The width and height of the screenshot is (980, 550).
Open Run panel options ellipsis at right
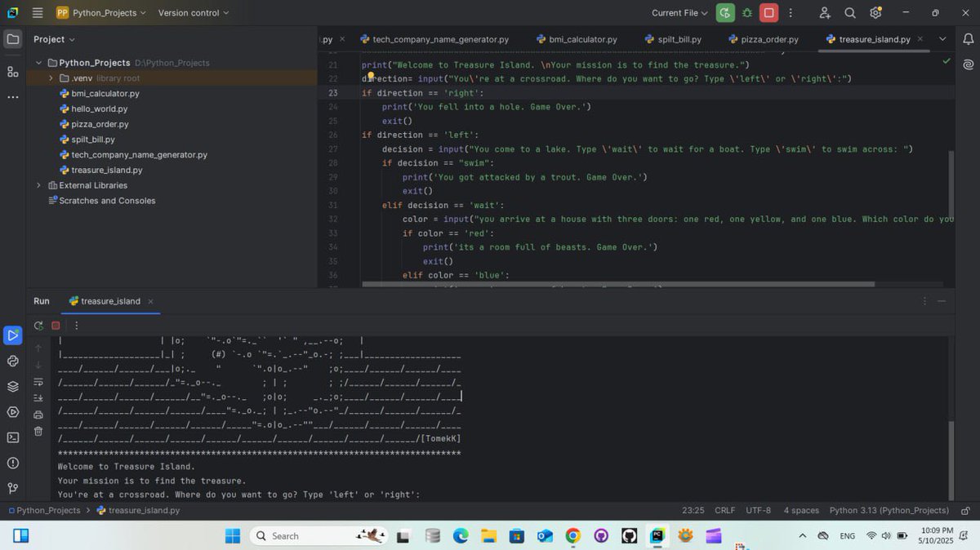point(924,301)
